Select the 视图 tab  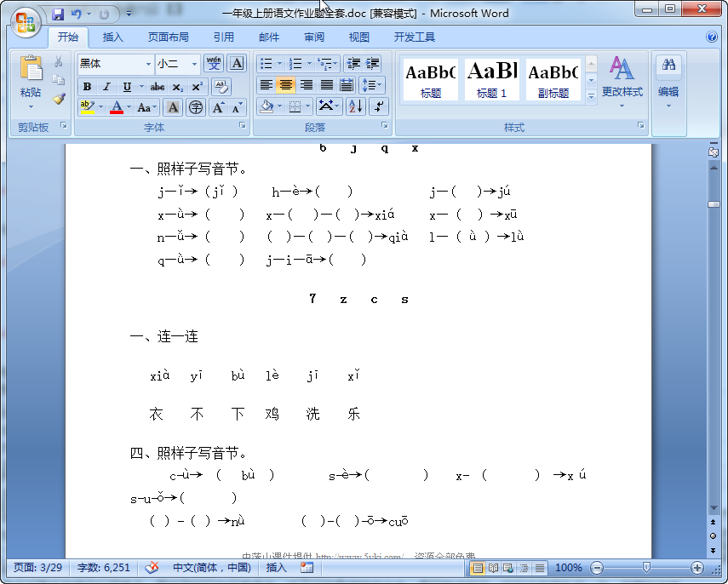coord(359,37)
